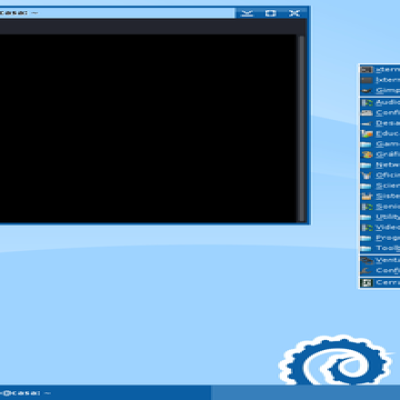Open the Gráf category with palette icon

(x=380, y=154)
